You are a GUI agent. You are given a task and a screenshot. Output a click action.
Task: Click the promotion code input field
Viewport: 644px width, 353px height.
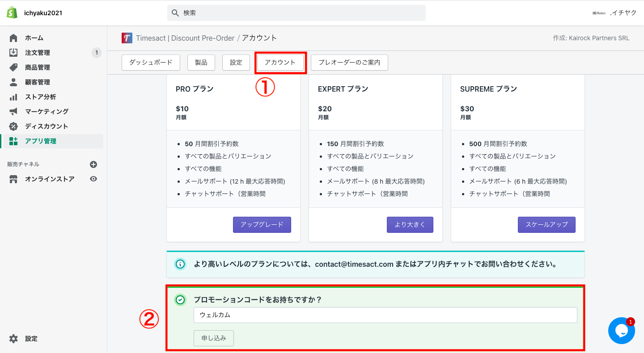(x=386, y=315)
